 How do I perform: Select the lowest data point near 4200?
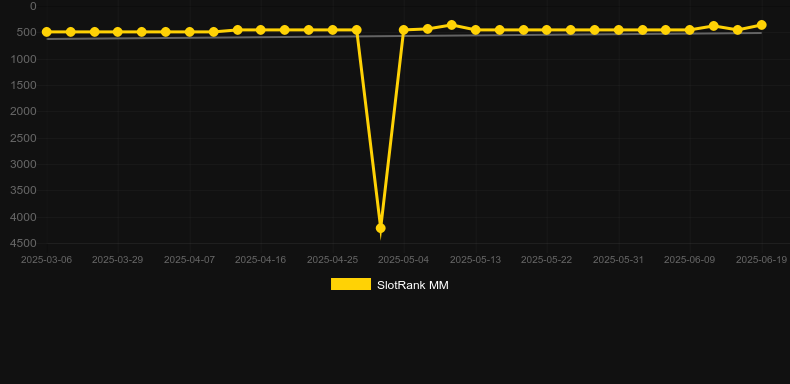380,228
